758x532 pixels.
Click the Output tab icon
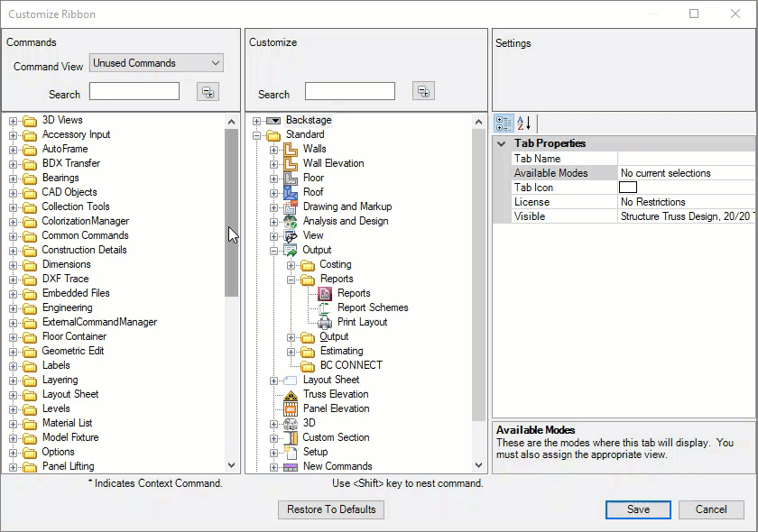coord(290,251)
